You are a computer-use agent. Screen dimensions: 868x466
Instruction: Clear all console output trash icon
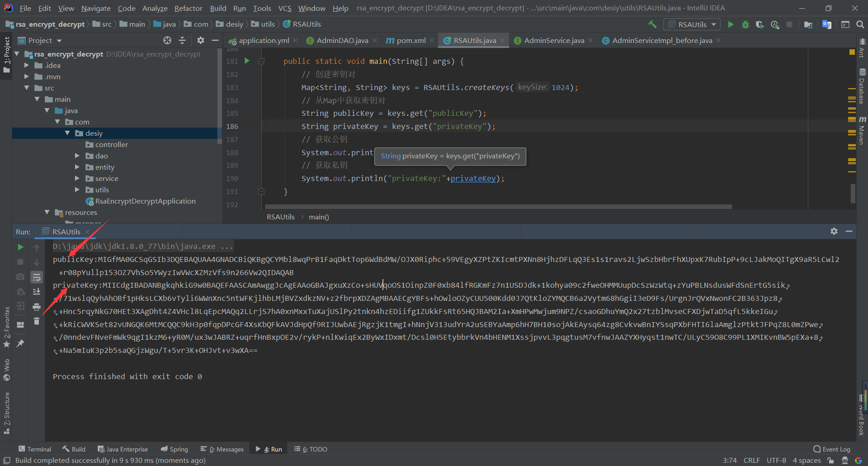37,321
